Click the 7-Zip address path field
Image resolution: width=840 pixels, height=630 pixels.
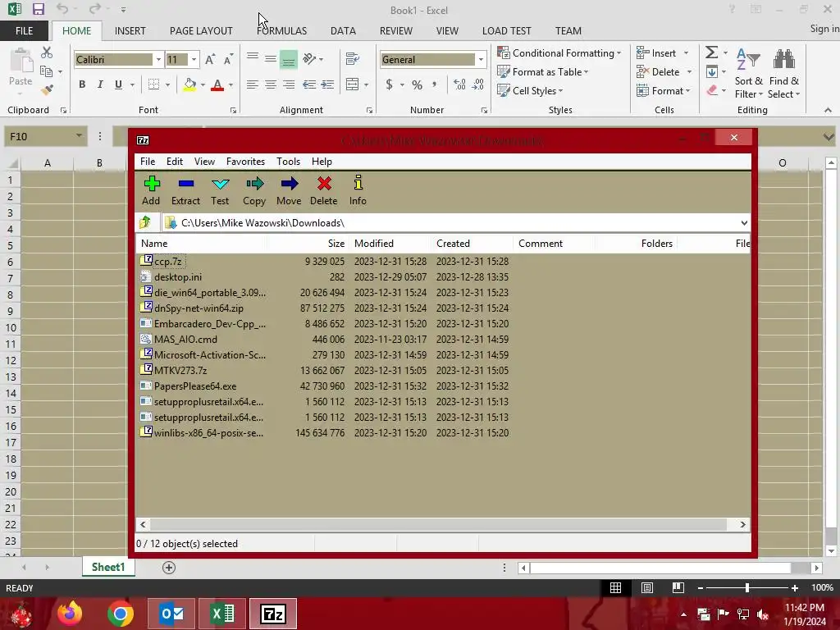coord(450,223)
